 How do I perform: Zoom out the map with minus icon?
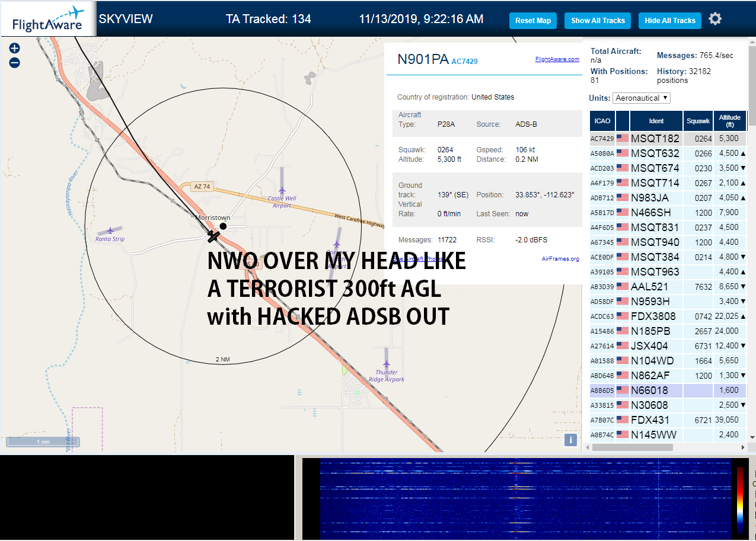(x=15, y=62)
